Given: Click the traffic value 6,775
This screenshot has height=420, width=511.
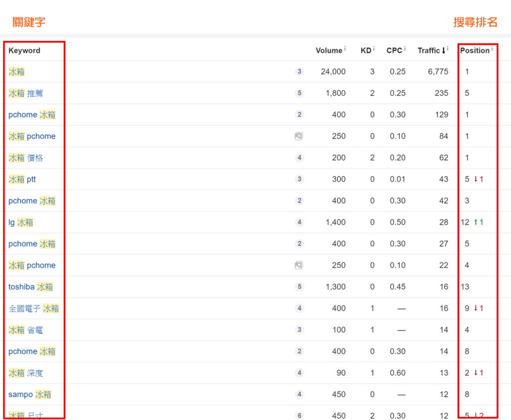Looking at the screenshot, I should pos(438,71).
